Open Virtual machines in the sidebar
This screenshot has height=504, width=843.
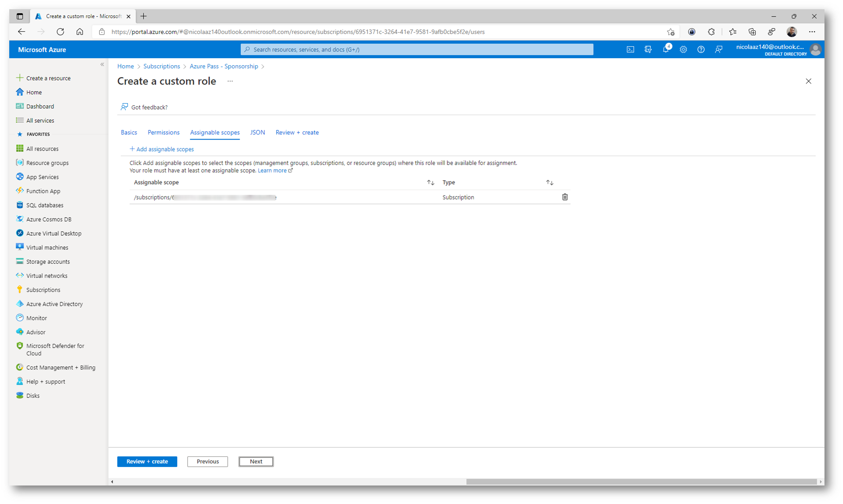pos(42,247)
